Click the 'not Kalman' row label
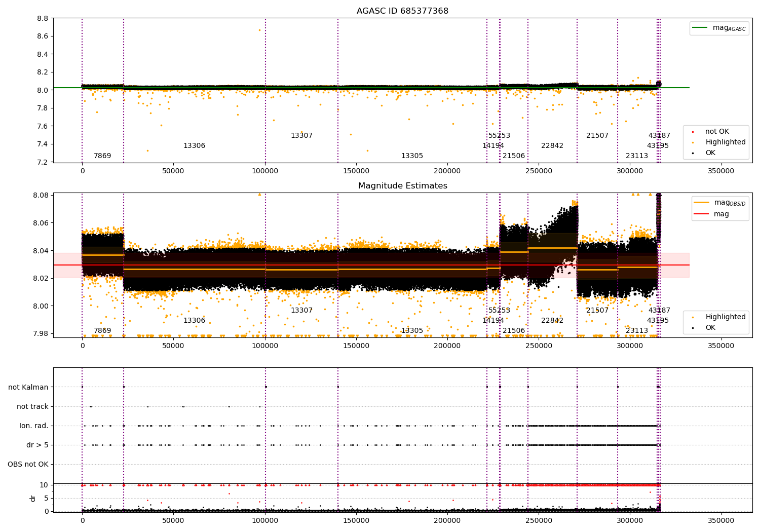Image resolution: width=760 pixels, height=532 pixels. (x=28, y=388)
